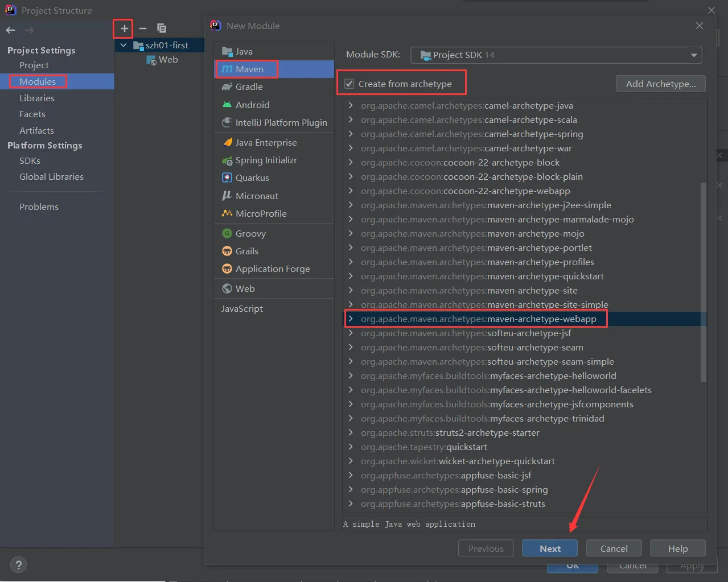
Task: Toggle Create from archetype checkbox
Action: coord(349,84)
